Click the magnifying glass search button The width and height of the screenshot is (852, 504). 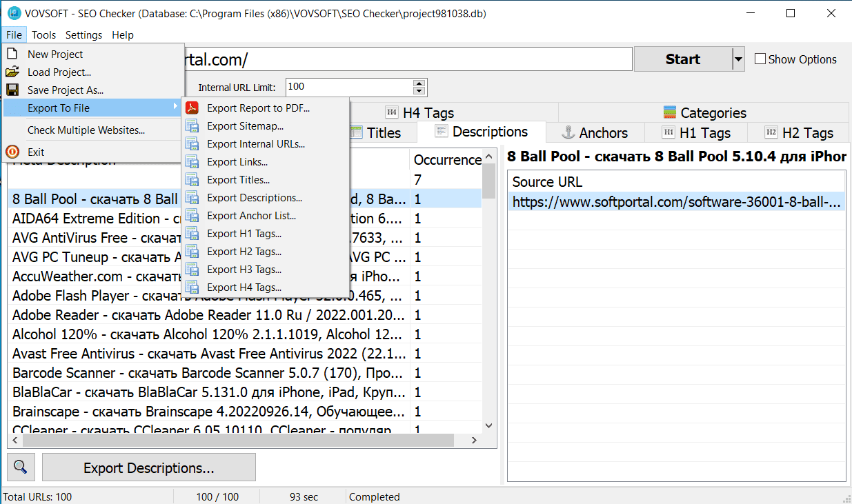(21, 467)
